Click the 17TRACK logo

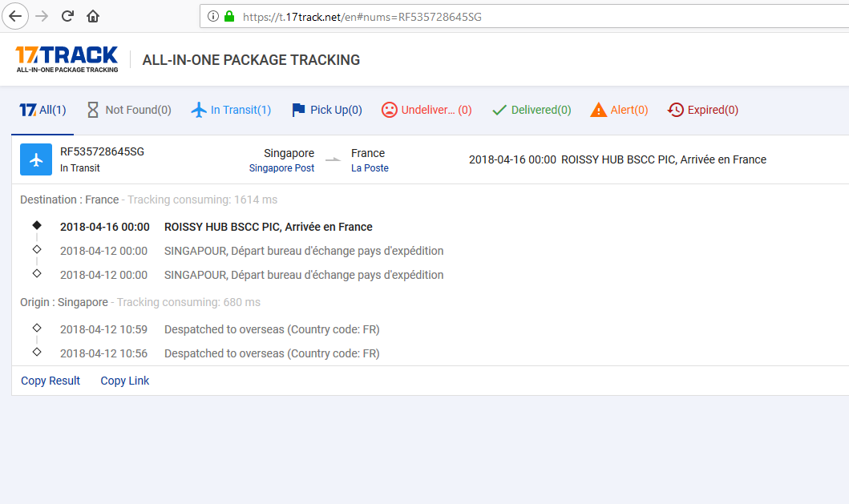67,59
